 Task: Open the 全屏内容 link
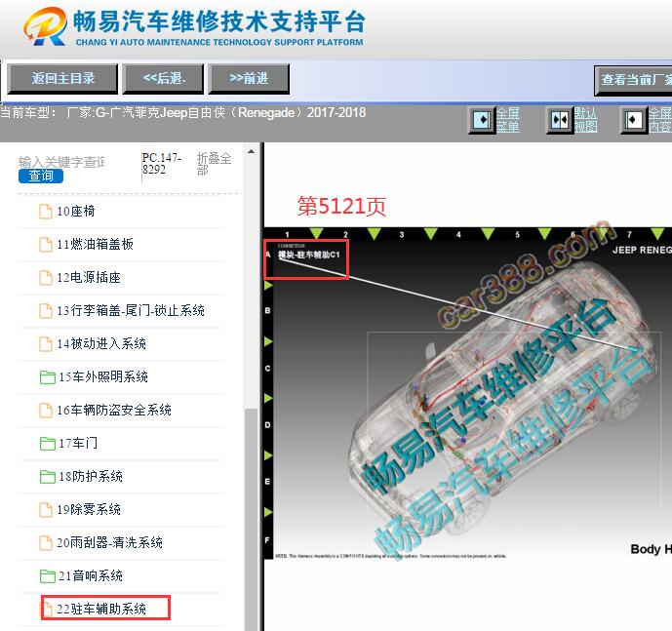(x=659, y=120)
